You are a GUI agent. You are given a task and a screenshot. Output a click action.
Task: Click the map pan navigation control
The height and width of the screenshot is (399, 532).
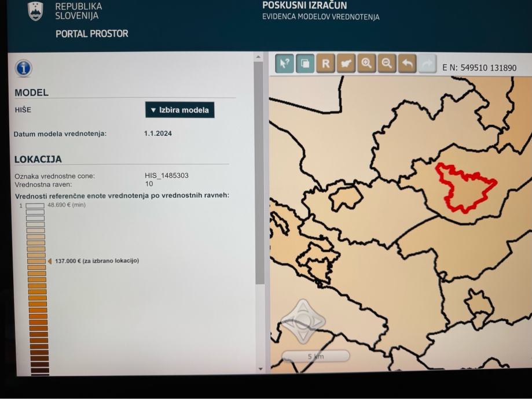point(303,320)
